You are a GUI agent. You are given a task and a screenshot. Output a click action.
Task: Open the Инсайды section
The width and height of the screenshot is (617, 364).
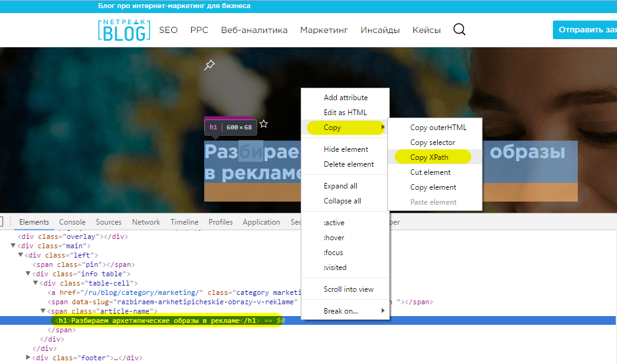tap(380, 30)
